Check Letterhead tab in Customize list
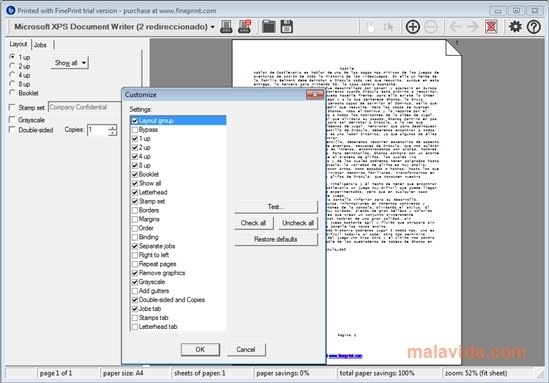The width and height of the screenshot is (549, 383). pyautogui.click(x=135, y=327)
